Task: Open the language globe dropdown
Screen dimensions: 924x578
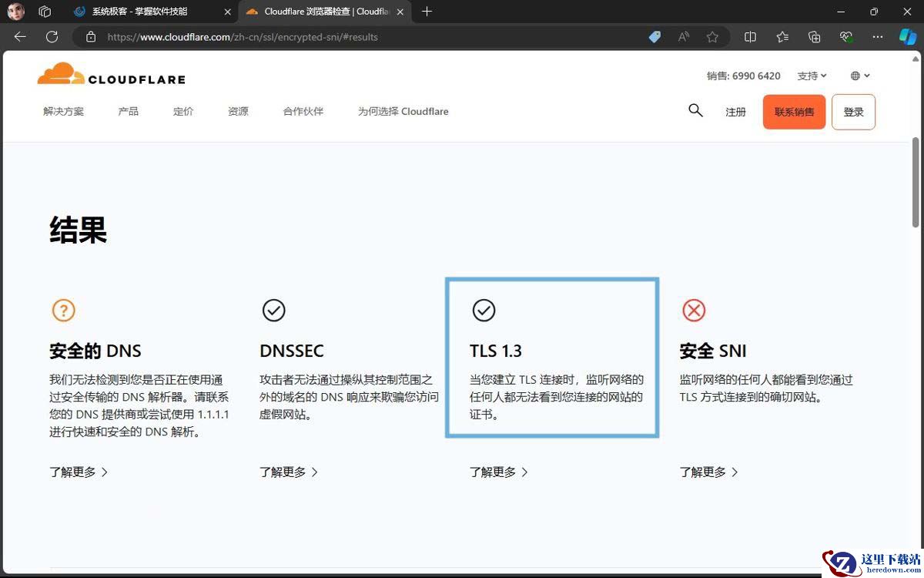Action: (860, 76)
